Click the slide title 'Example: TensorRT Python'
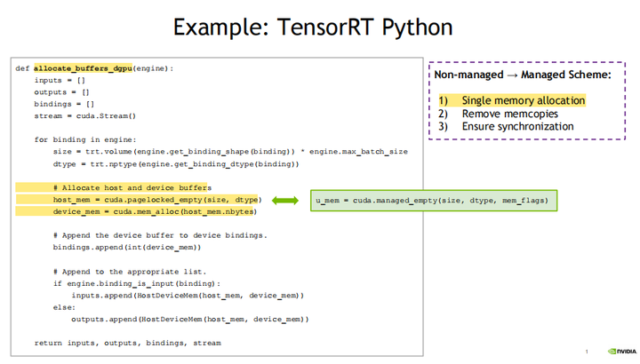 click(313, 28)
